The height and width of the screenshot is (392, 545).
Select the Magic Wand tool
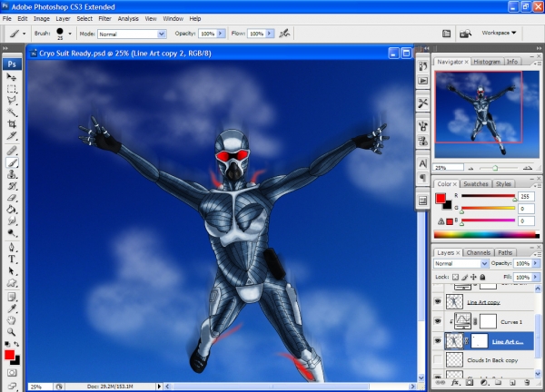coord(12,112)
